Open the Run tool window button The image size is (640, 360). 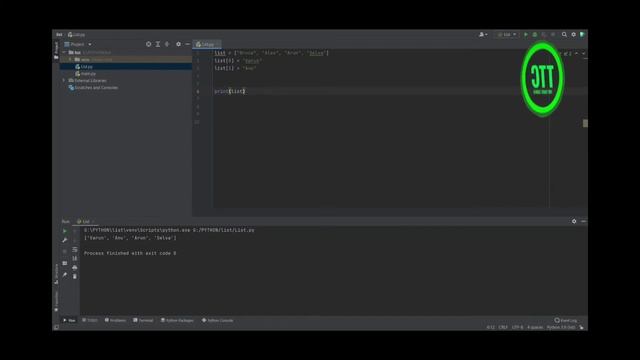69,320
